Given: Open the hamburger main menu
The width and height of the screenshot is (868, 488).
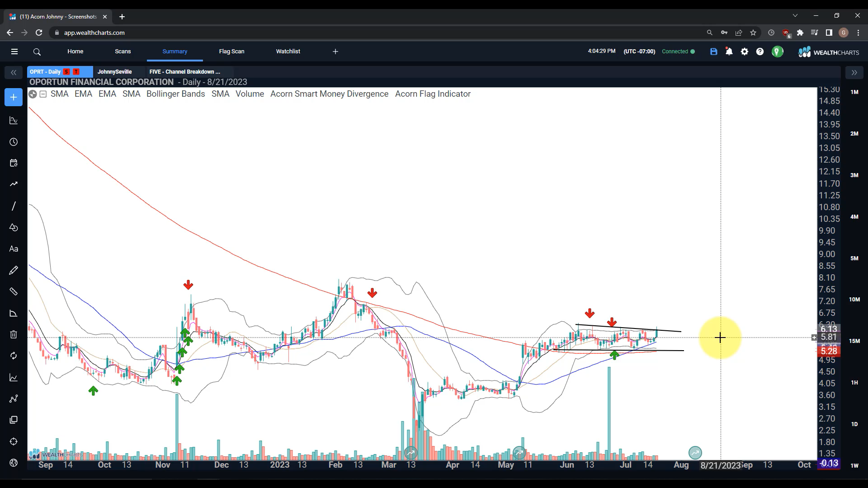Looking at the screenshot, I should pos(14,52).
